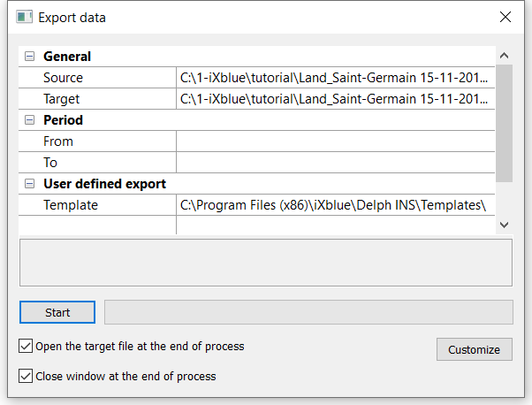The width and height of the screenshot is (532, 405).
Task: Click the From period value field
Action: point(335,141)
